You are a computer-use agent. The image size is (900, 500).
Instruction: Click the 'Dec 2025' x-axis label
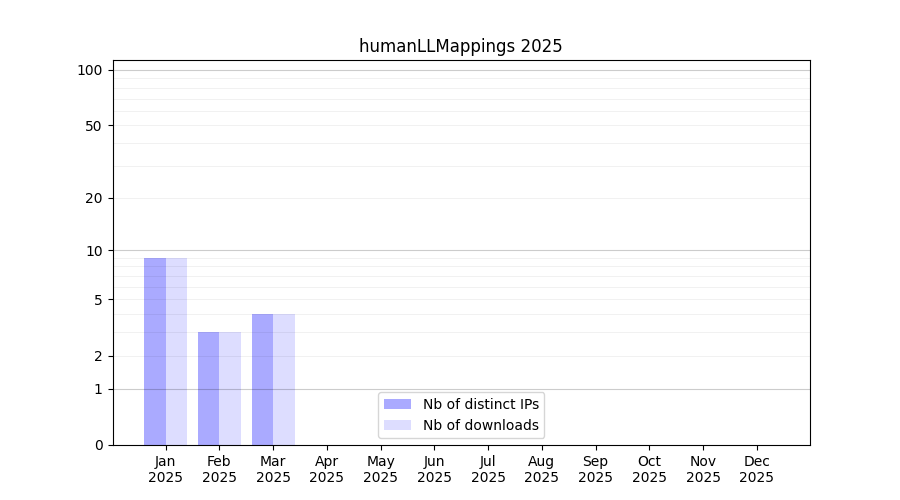tap(756, 469)
